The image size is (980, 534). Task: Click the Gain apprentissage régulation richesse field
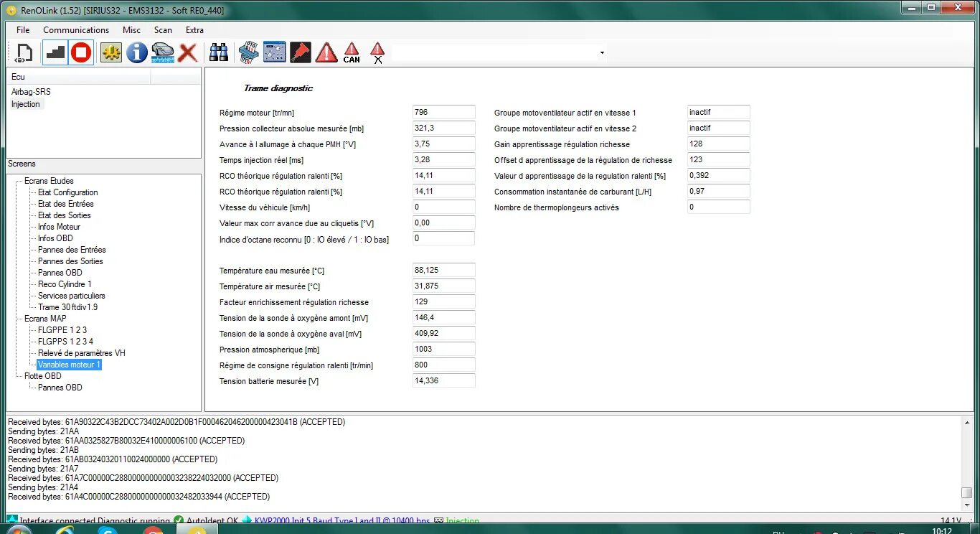(x=719, y=144)
